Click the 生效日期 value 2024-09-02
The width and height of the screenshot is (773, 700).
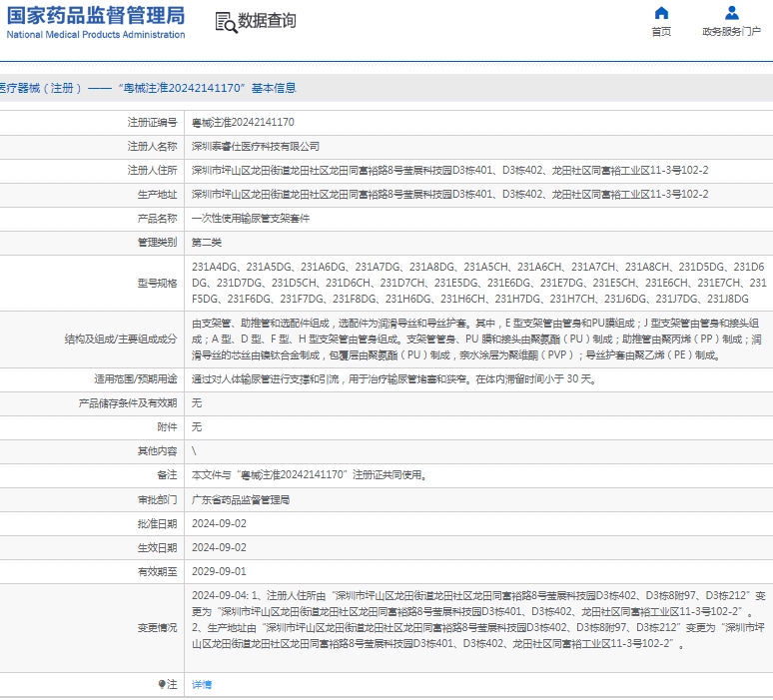pyautogui.click(x=219, y=547)
